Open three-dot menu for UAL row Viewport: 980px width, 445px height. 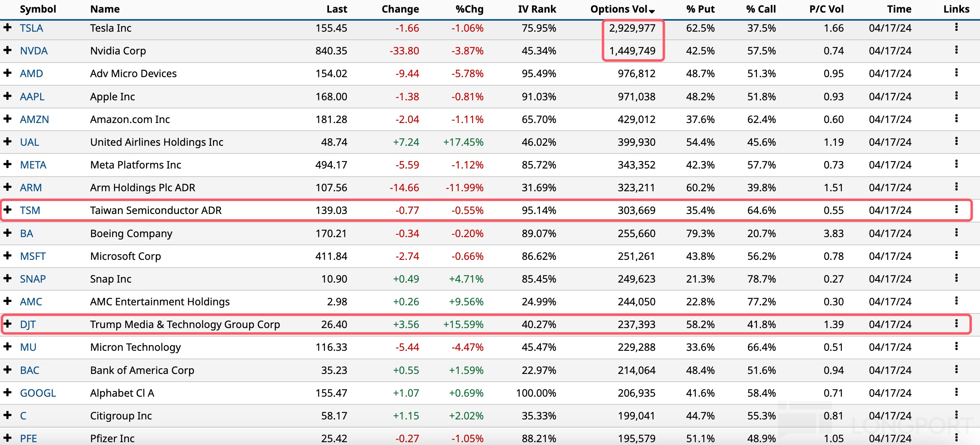pos(956,141)
